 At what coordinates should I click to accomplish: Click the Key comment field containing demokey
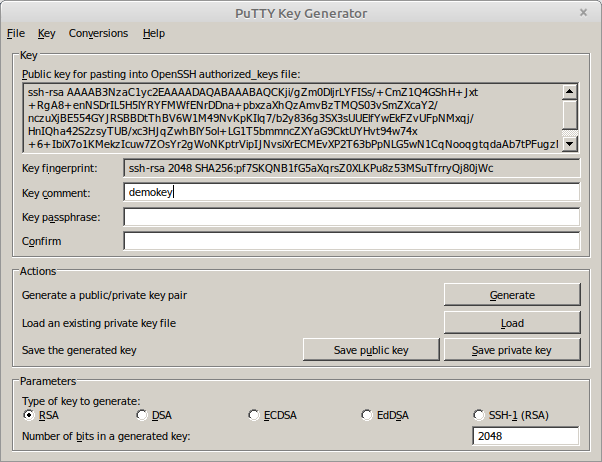(352, 192)
